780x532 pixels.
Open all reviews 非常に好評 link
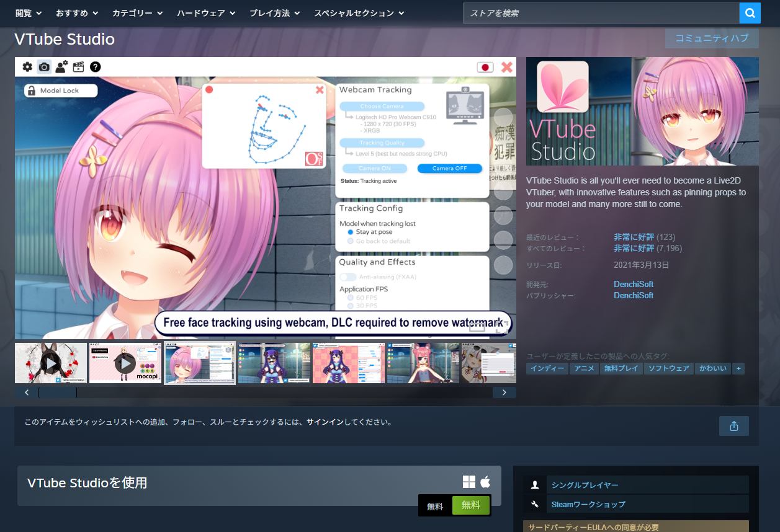634,248
